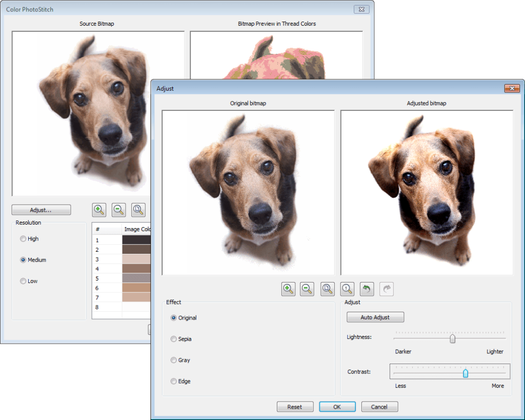
Task: Choose the Gray effect radio button
Action: click(174, 361)
